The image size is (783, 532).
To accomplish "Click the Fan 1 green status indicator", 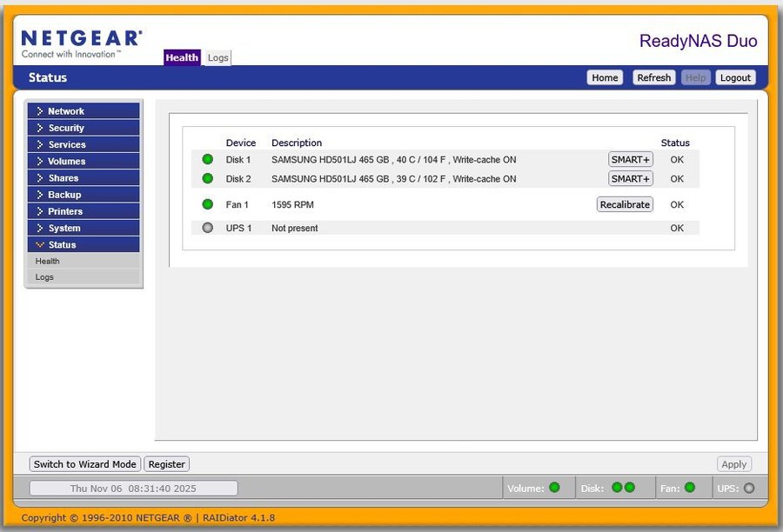I will 207,204.
